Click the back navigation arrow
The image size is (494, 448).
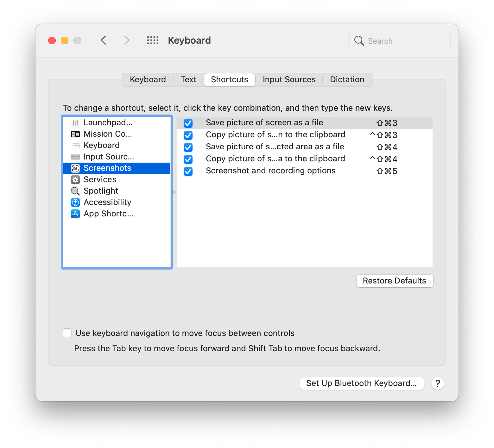point(103,40)
